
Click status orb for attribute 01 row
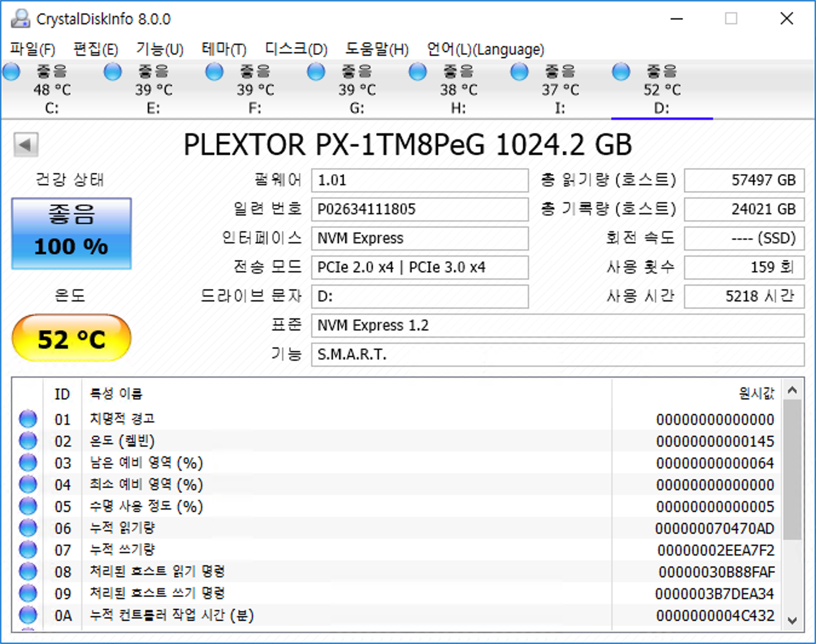(28, 419)
